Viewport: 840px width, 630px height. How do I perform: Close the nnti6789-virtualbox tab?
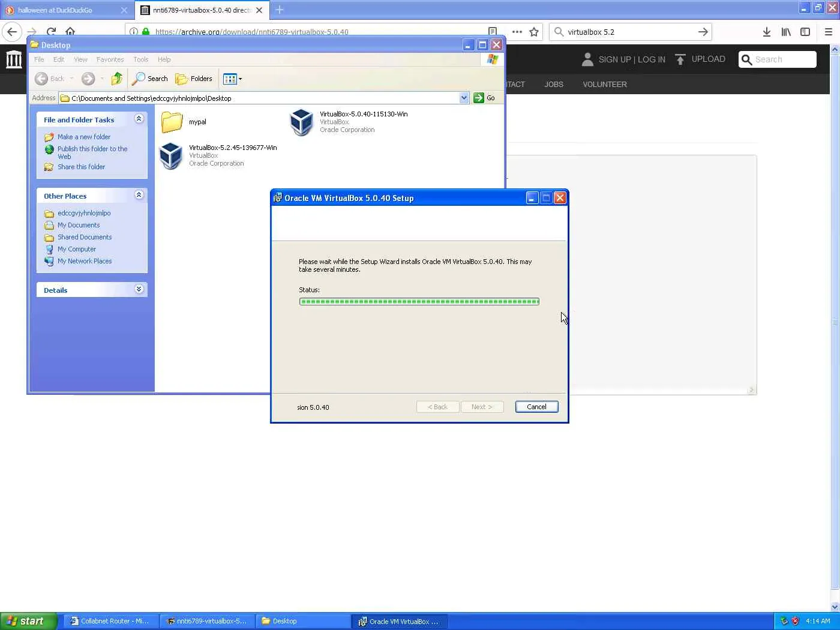click(x=259, y=10)
